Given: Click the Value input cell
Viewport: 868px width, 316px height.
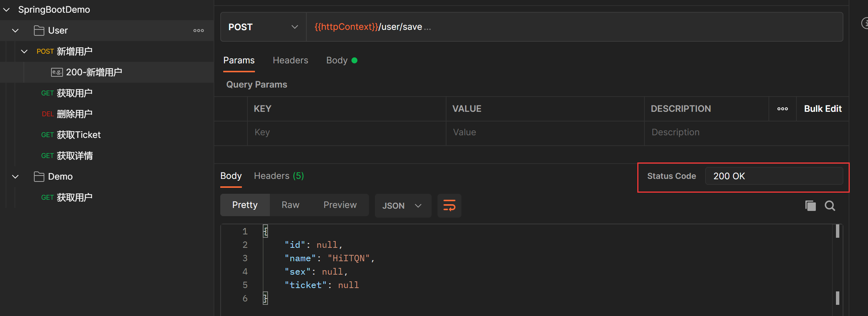Looking at the screenshot, I should 545,133.
